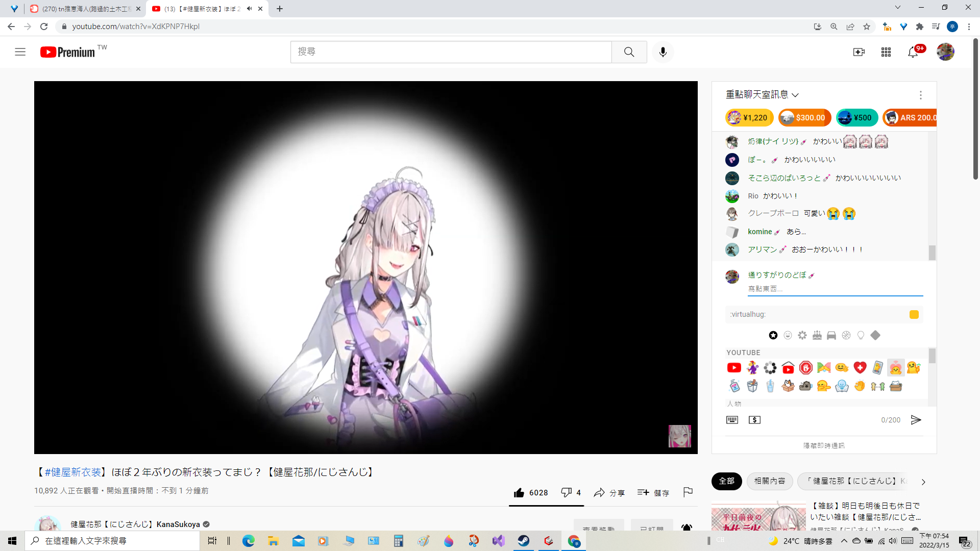Open the #健屋新衣装 hashtag link
The width and height of the screenshot is (980, 551).
coord(73,472)
